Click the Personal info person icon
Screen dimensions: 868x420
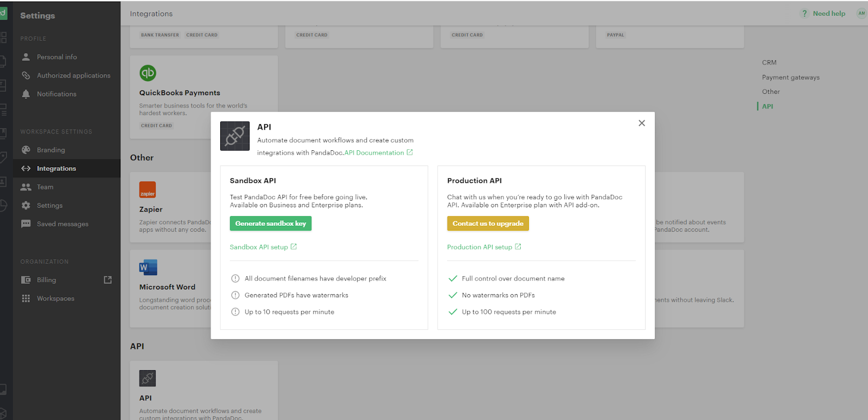(25, 57)
